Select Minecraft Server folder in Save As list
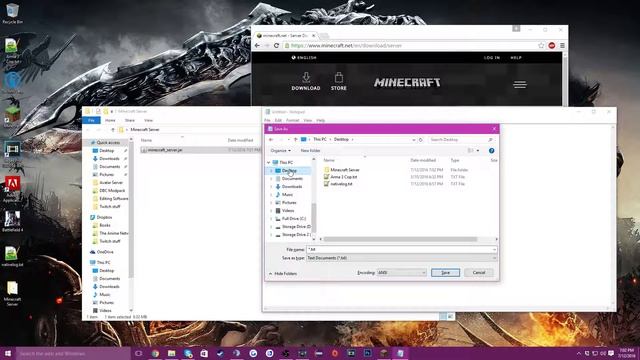This screenshot has height=360, width=640. 344,170
